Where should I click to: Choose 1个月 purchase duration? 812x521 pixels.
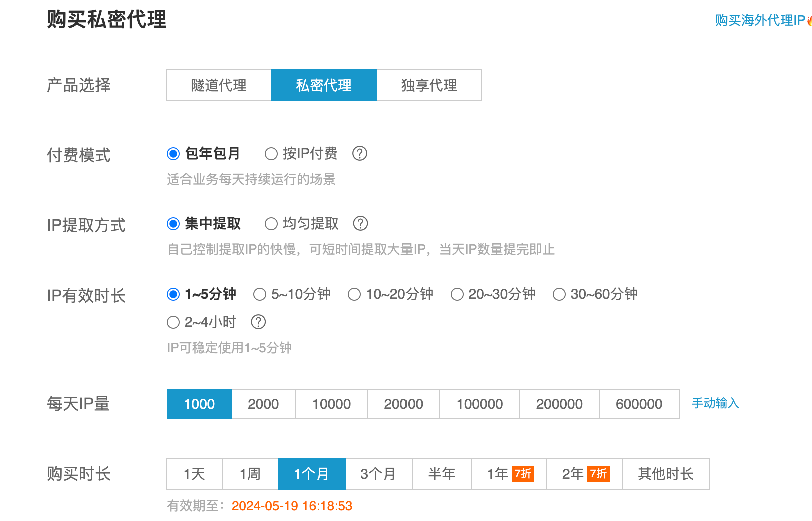312,474
